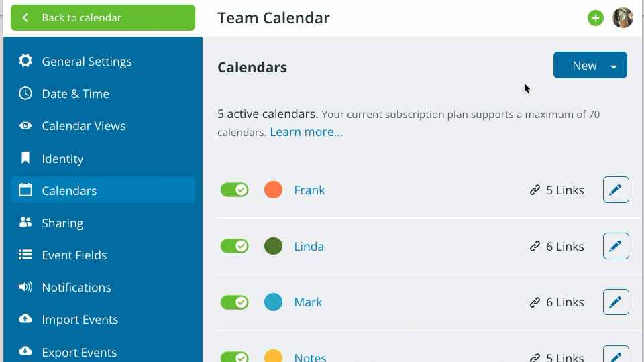
Task: Click Back to calendar button
Action: [103, 18]
